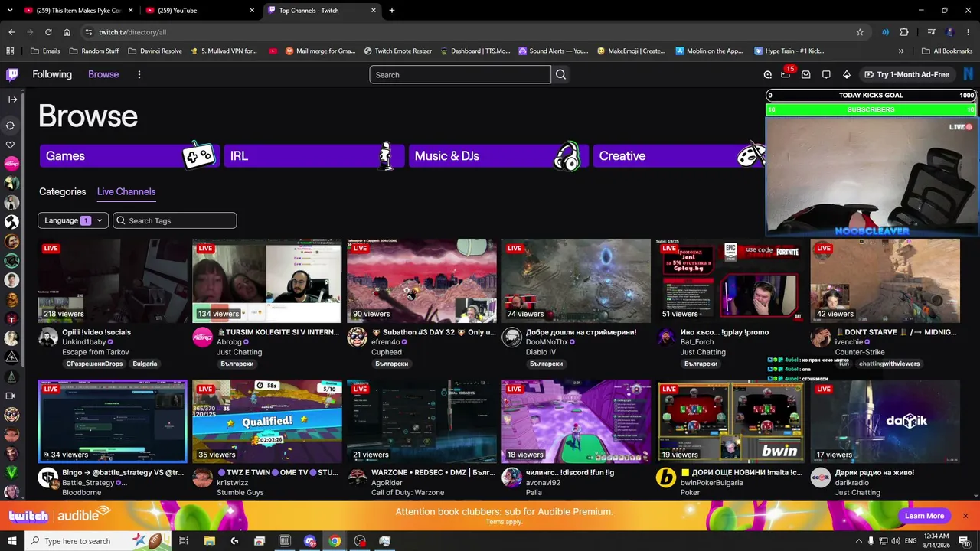The height and width of the screenshot is (551, 980).
Task: Switch to the '(259) YouTube' browser tab
Action: pos(199,11)
